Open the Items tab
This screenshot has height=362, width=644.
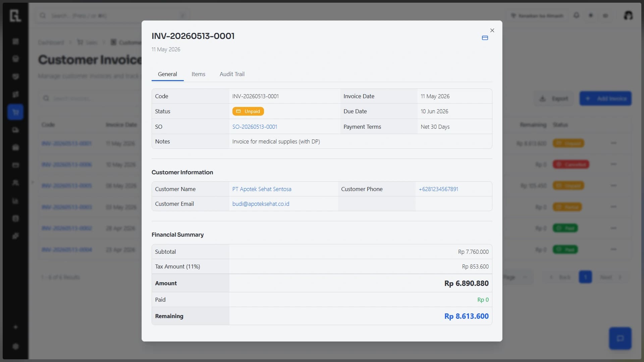pos(198,74)
